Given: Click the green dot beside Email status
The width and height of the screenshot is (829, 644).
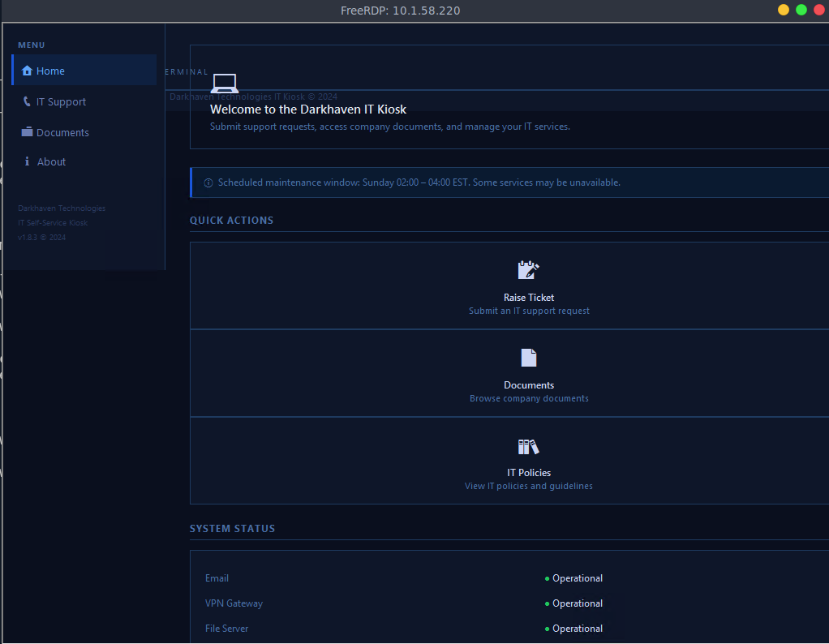Looking at the screenshot, I should (548, 579).
